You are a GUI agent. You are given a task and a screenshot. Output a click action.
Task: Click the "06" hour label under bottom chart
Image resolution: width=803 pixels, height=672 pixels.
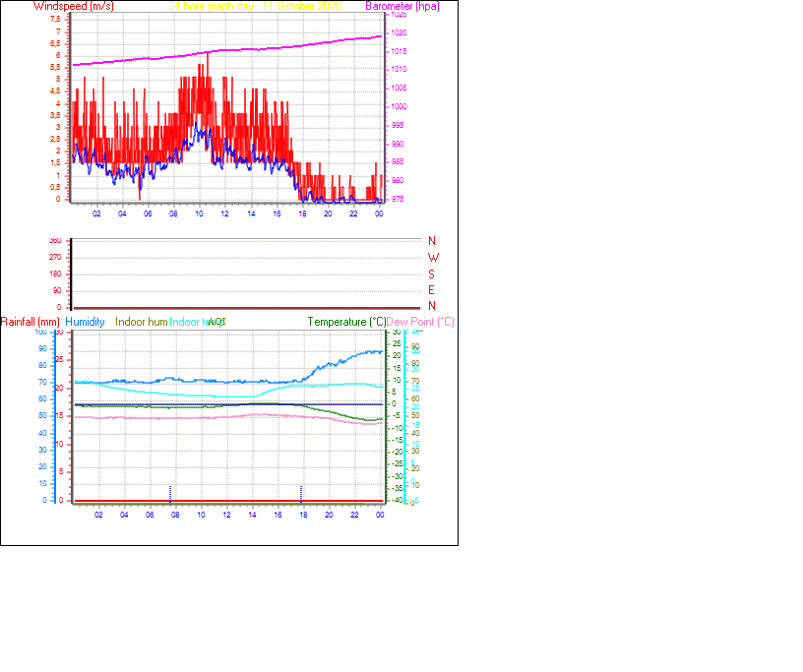(x=150, y=515)
